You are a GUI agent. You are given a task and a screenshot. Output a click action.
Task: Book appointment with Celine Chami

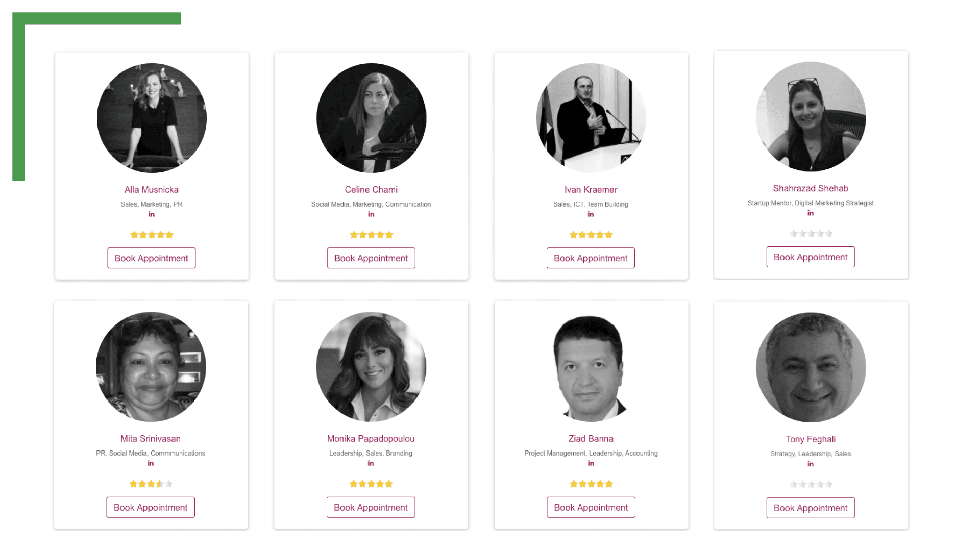pos(371,258)
